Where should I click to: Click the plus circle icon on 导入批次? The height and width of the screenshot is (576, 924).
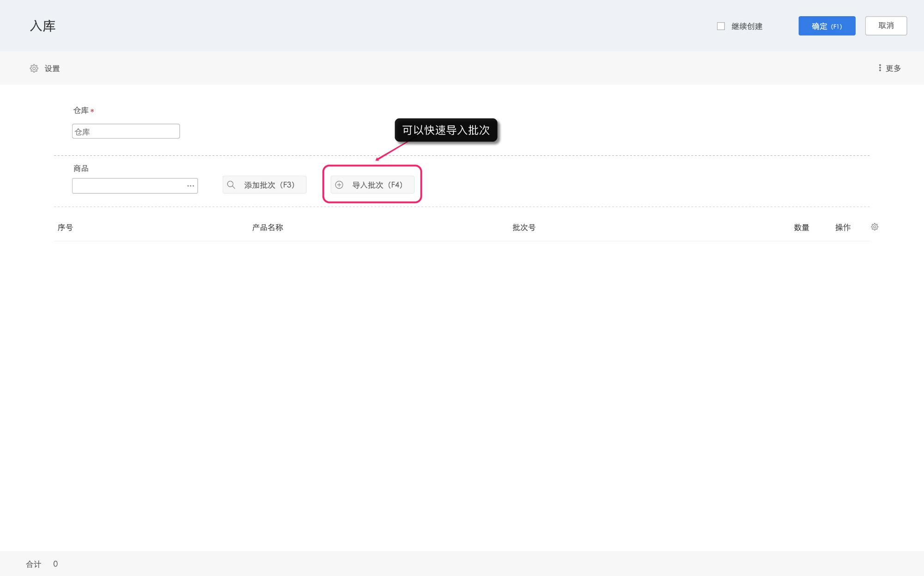click(x=339, y=185)
